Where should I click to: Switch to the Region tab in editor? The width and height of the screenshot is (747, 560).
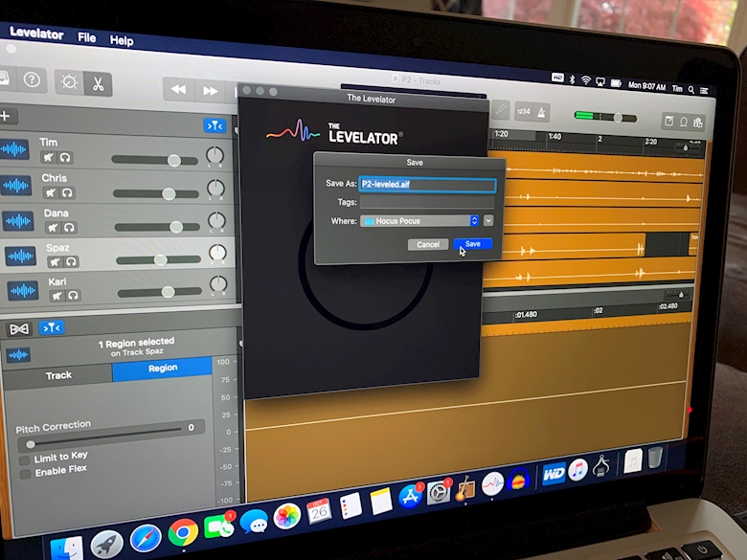pyautogui.click(x=163, y=369)
